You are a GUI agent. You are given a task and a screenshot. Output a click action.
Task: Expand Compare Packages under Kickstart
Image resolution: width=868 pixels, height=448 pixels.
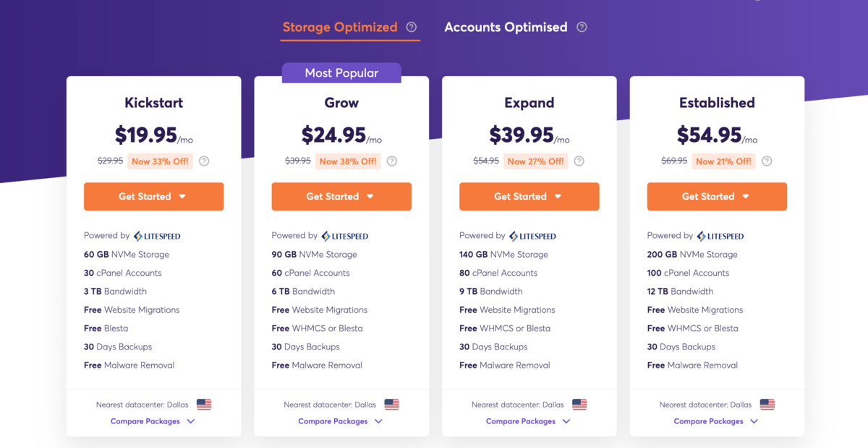point(153,420)
